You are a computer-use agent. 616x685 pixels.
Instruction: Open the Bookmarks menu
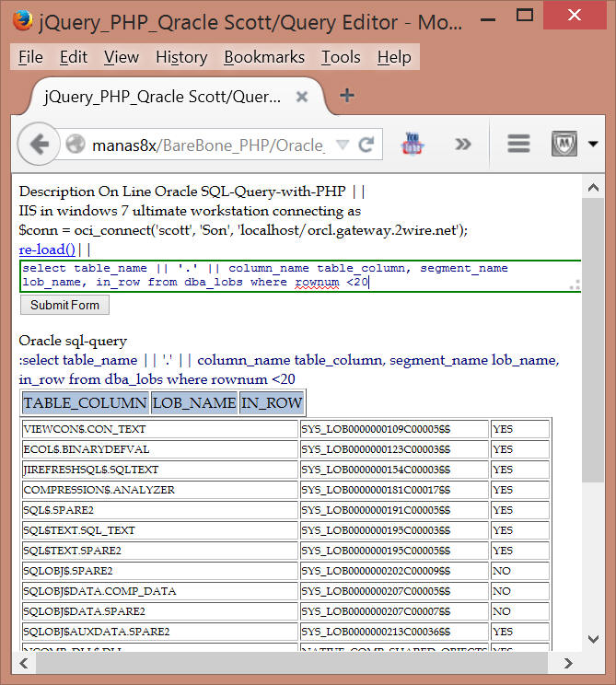(264, 57)
